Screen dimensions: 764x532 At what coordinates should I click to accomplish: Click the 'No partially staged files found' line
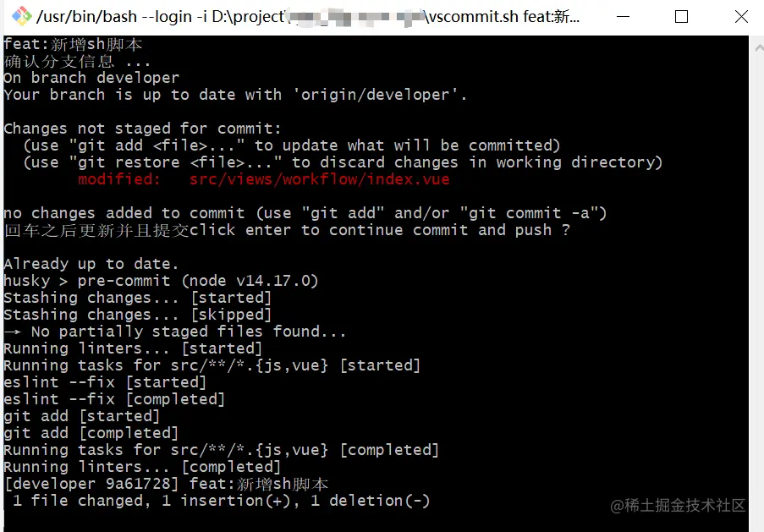click(x=188, y=332)
